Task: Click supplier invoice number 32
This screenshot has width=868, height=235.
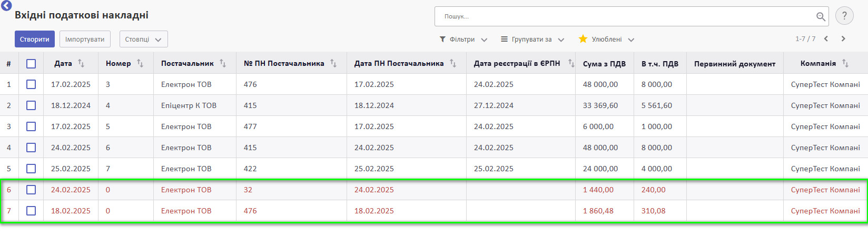Action: coord(248,190)
